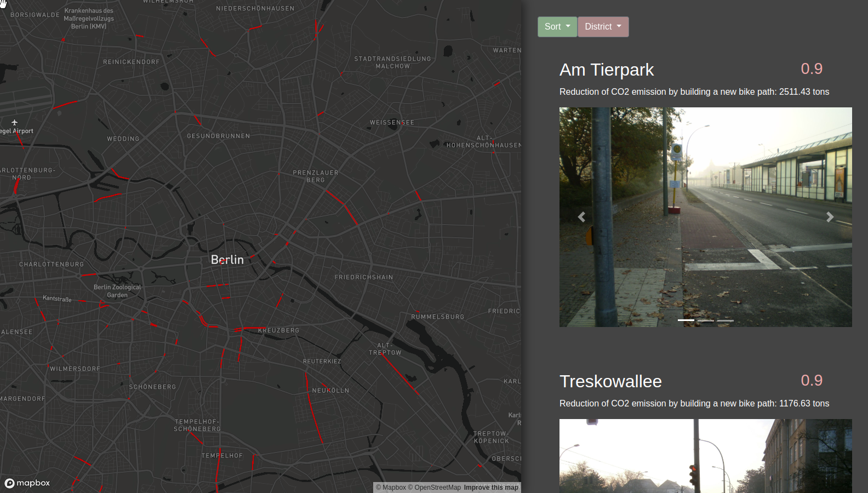Click the Treskowallee street photo
Viewport: 868px width, 493px height.
click(x=706, y=456)
